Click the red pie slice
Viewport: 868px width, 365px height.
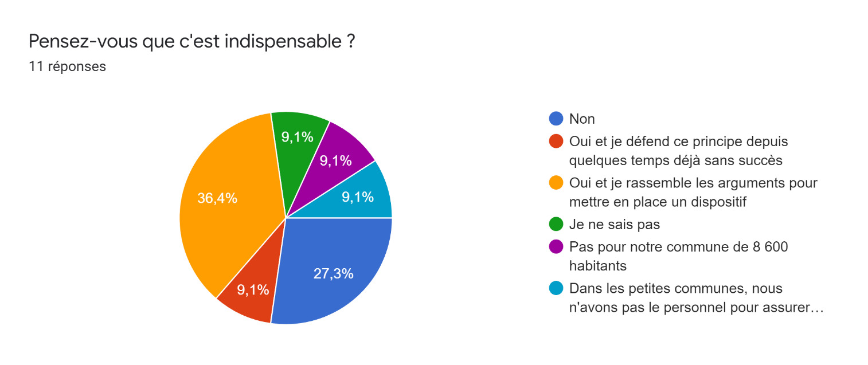click(251, 289)
